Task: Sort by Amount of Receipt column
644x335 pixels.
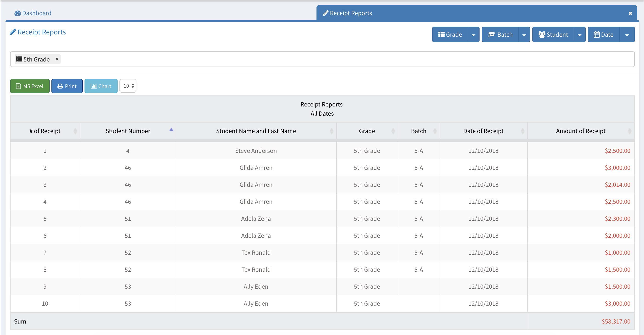Action: 581,131
